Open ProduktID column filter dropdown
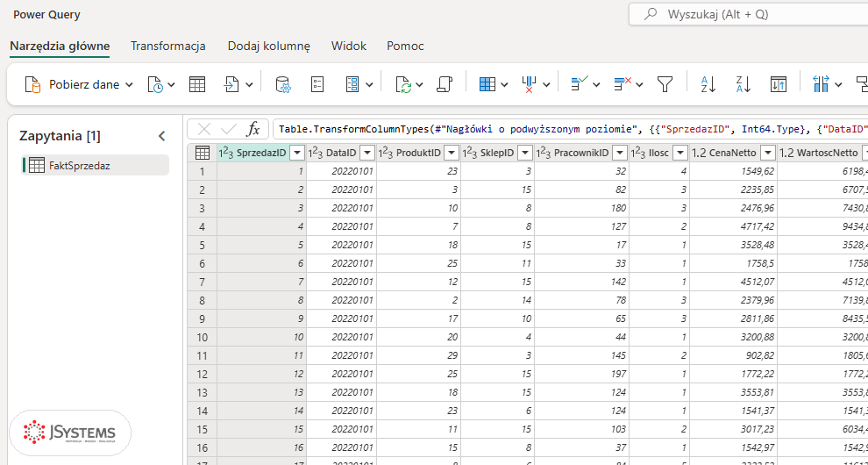Image resolution: width=868 pixels, height=465 pixels. (452, 152)
